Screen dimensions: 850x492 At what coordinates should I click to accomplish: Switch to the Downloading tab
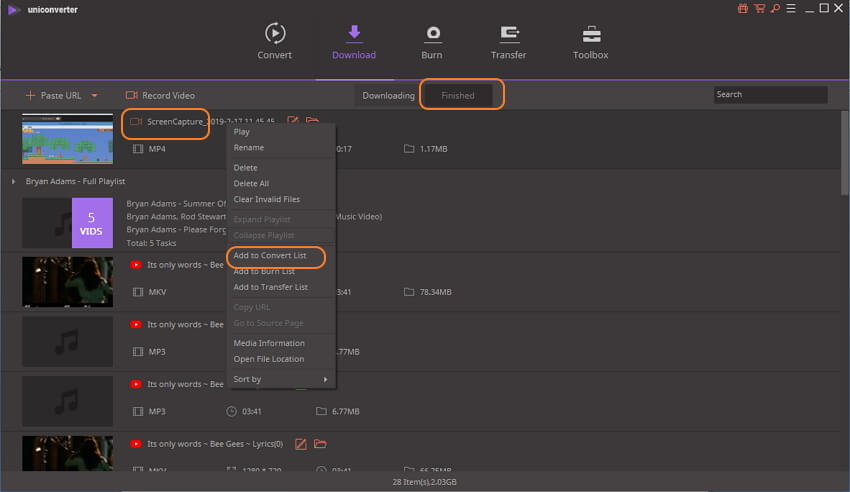tap(388, 95)
